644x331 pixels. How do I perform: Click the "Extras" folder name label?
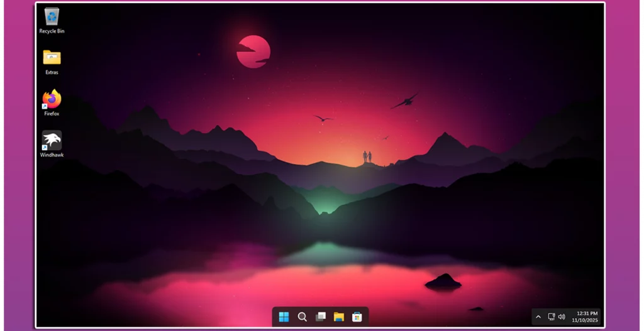point(52,72)
